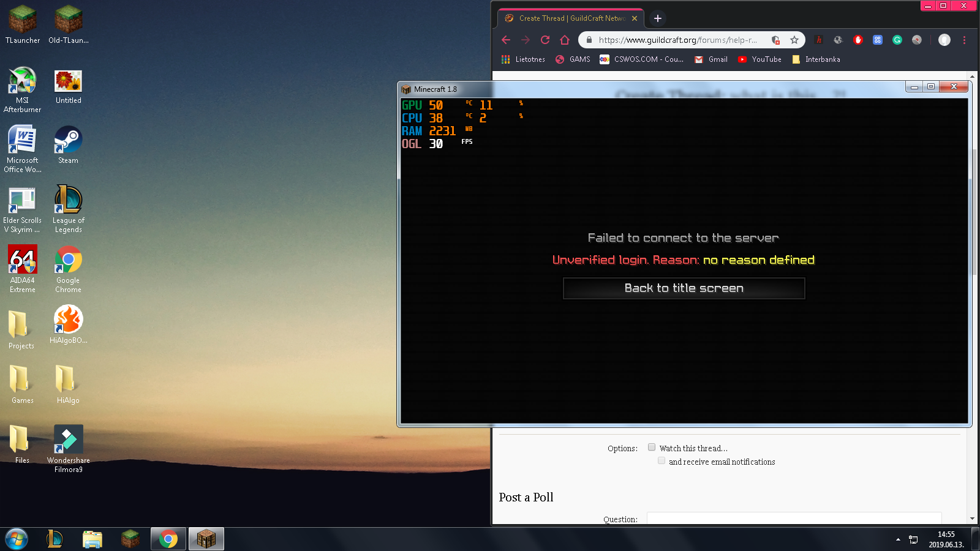Close the Create Thread GuildCraft tab

coord(635,18)
